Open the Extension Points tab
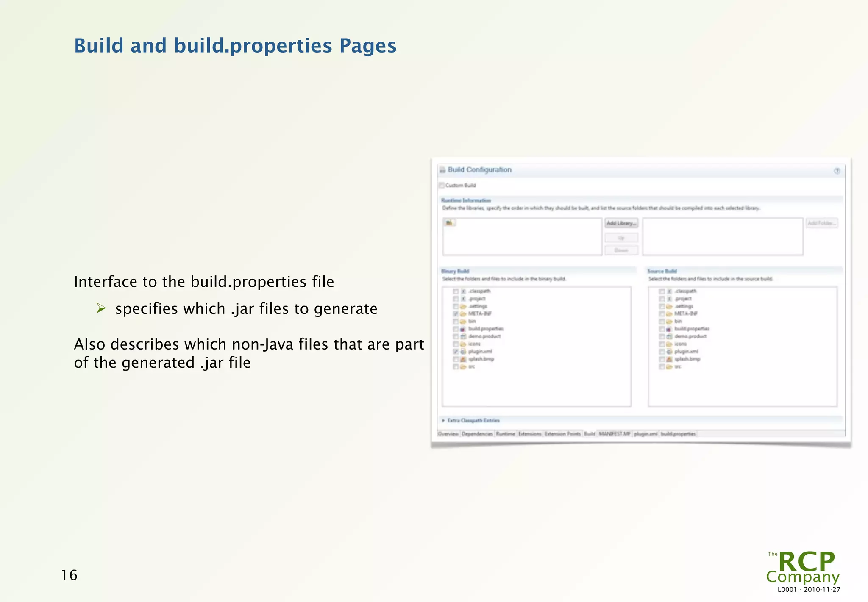 (x=562, y=434)
